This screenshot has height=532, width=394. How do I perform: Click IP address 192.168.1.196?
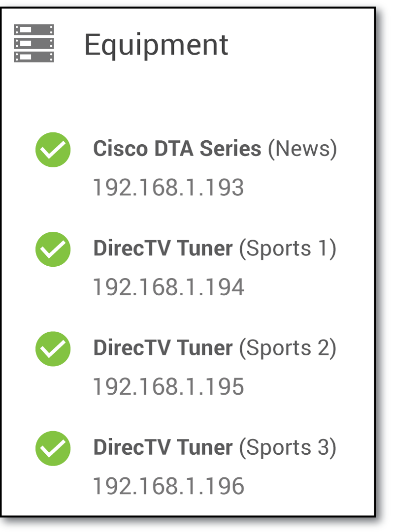coord(168,486)
